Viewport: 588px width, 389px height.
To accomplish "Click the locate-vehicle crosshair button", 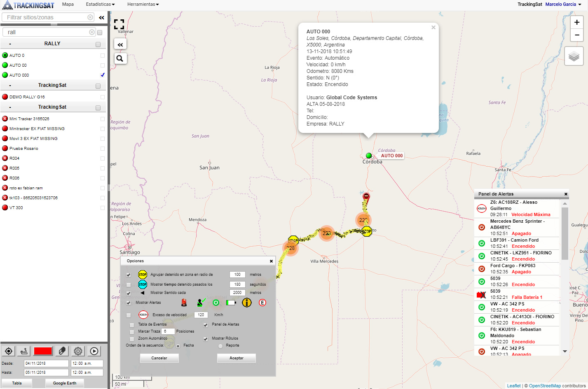I will pos(9,351).
